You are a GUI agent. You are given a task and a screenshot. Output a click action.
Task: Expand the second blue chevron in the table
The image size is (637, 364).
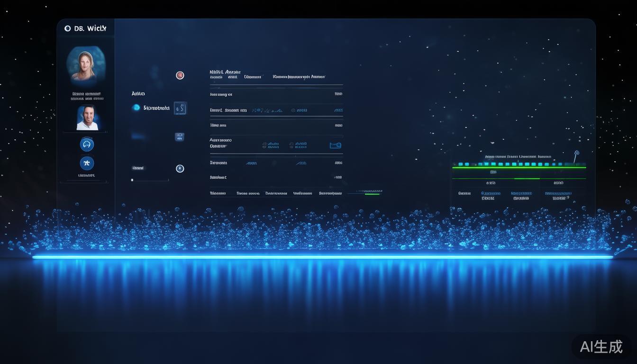point(301,163)
